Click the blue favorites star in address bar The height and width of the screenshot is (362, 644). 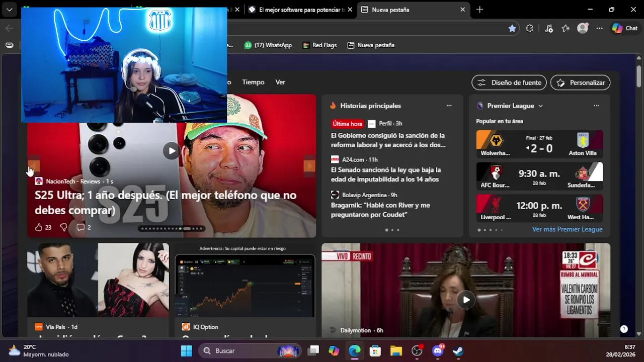pos(512,29)
